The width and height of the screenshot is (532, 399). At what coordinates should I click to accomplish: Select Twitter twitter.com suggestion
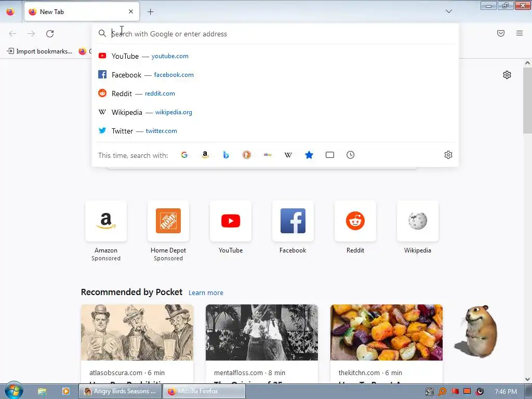(275, 130)
